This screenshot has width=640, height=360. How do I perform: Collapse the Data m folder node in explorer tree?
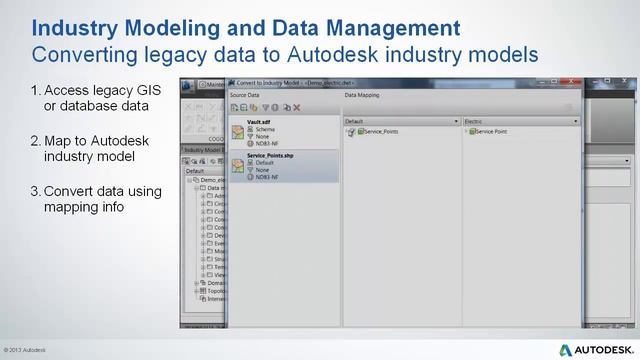click(x=196, y=188)
